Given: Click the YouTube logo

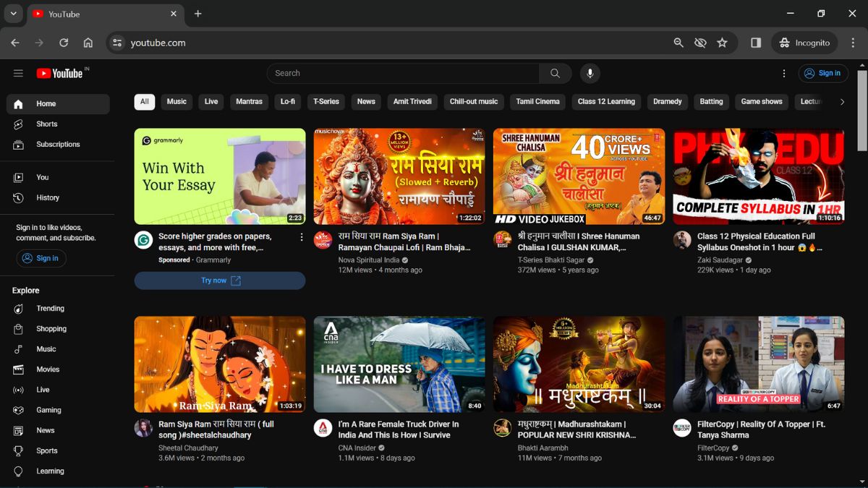Looking at the screenshot, I should 60,73.
